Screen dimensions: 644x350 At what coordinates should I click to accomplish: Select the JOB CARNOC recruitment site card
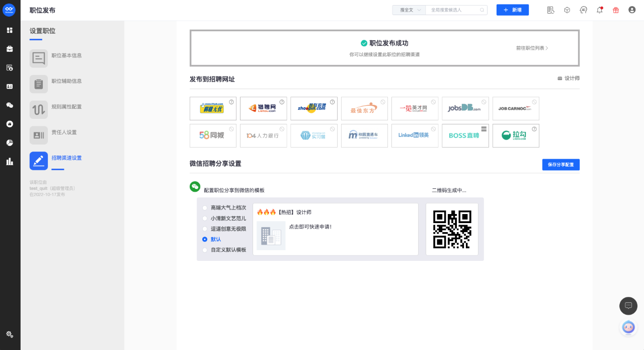point(516,108)
